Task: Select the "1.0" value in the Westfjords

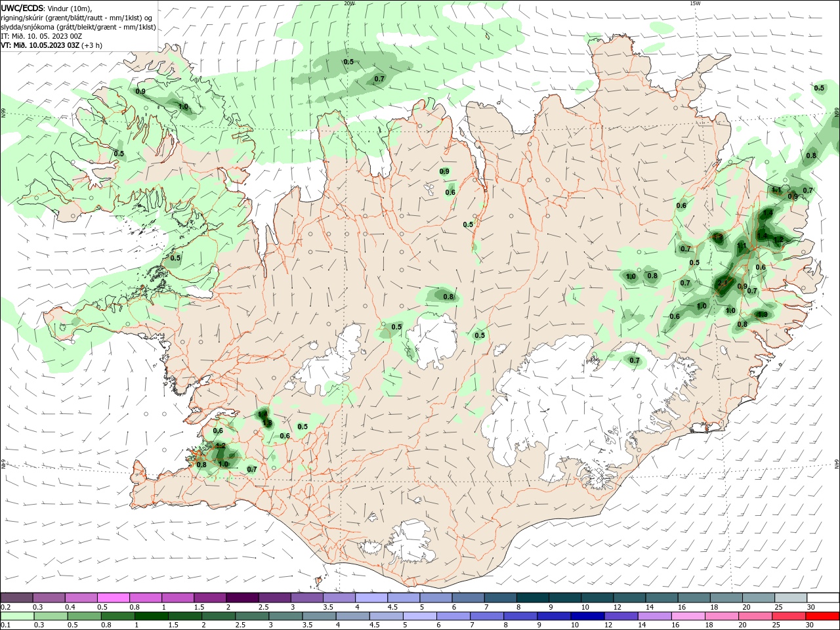Action: tap(184, 106)
